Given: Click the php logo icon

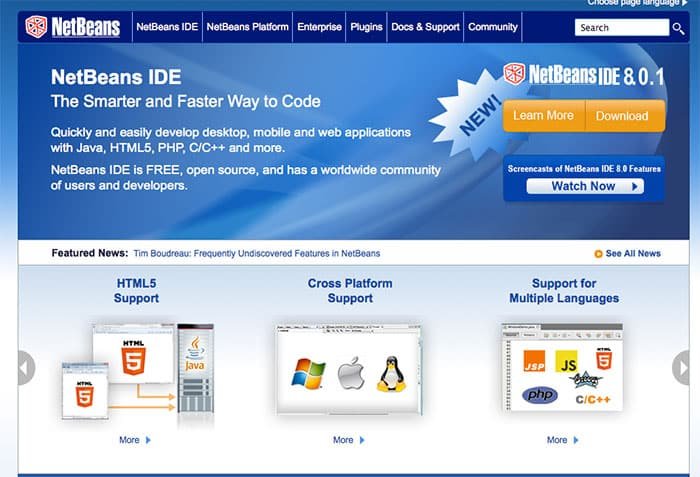Looking at the screenshot, I should [x=540, y=395].
